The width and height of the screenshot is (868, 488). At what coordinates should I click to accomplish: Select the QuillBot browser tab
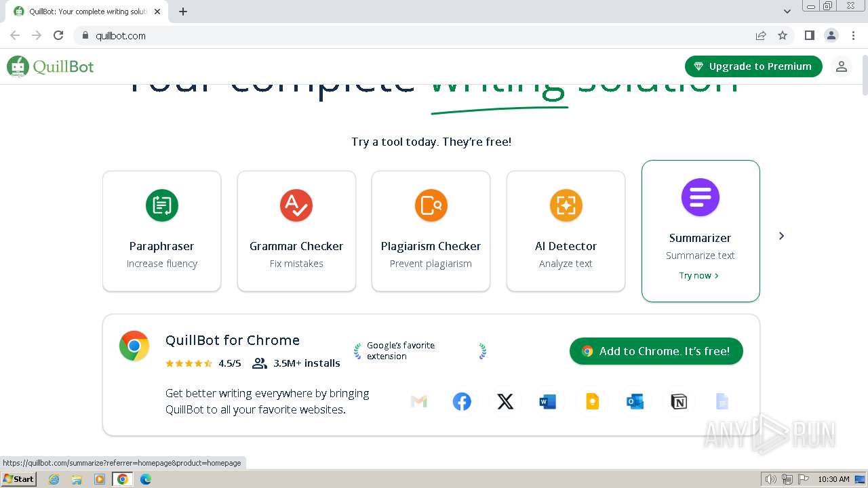pyautogui.click(x=87, y=12)
